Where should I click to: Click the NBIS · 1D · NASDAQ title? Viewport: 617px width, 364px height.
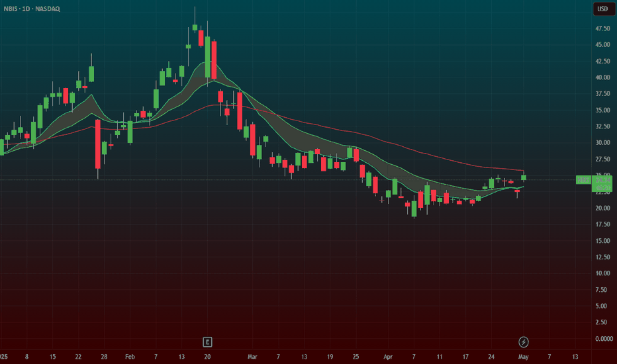(x=32, y=9)
